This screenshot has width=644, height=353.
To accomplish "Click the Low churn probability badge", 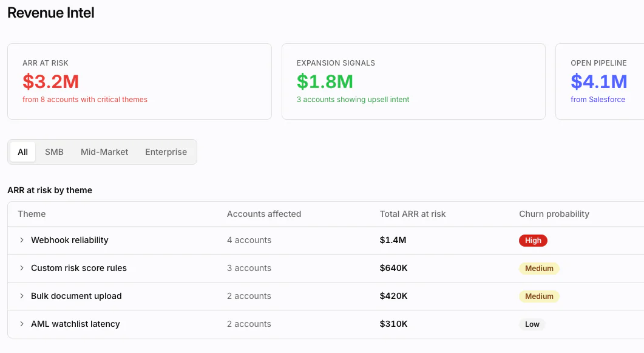I will (532, 324).
